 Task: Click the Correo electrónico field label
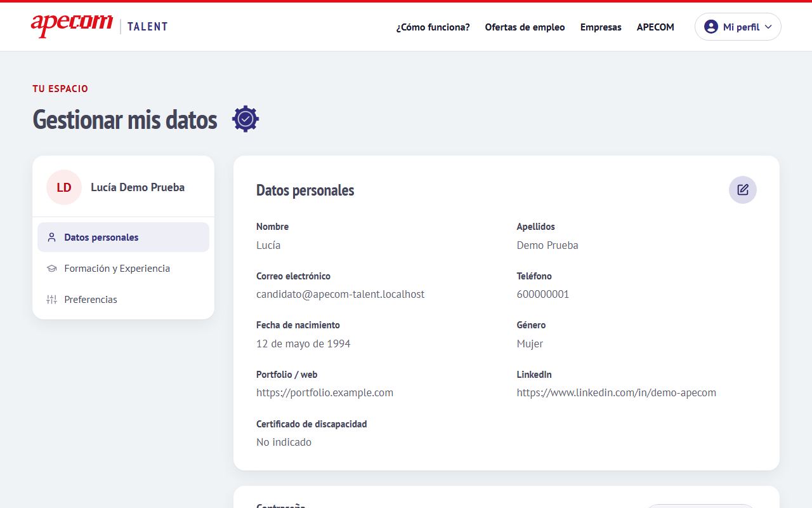293,276
